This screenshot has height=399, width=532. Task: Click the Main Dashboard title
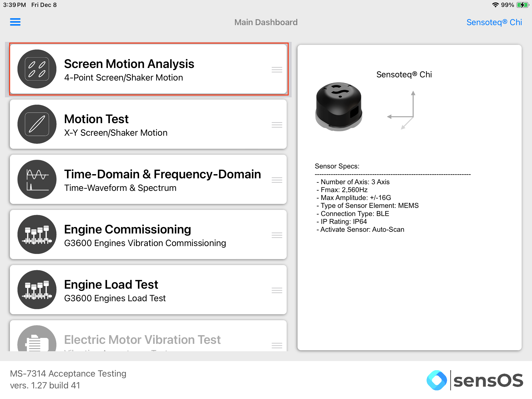tap(266, 22)
